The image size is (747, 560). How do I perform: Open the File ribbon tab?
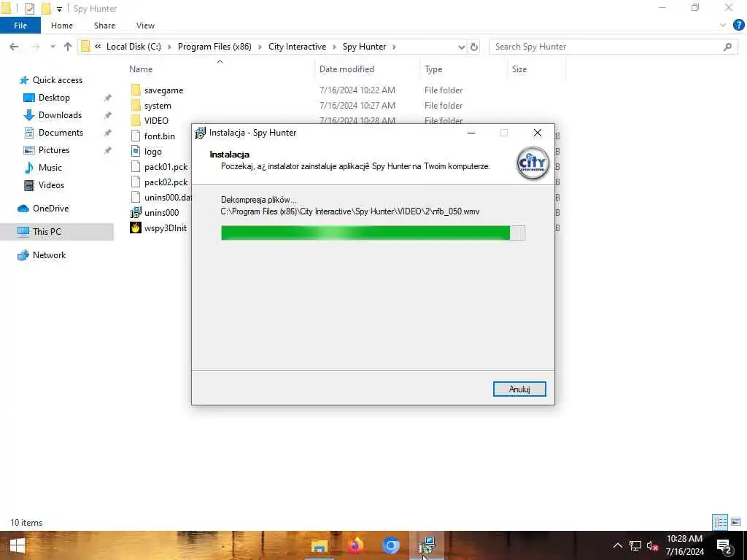tap(20, 26)
